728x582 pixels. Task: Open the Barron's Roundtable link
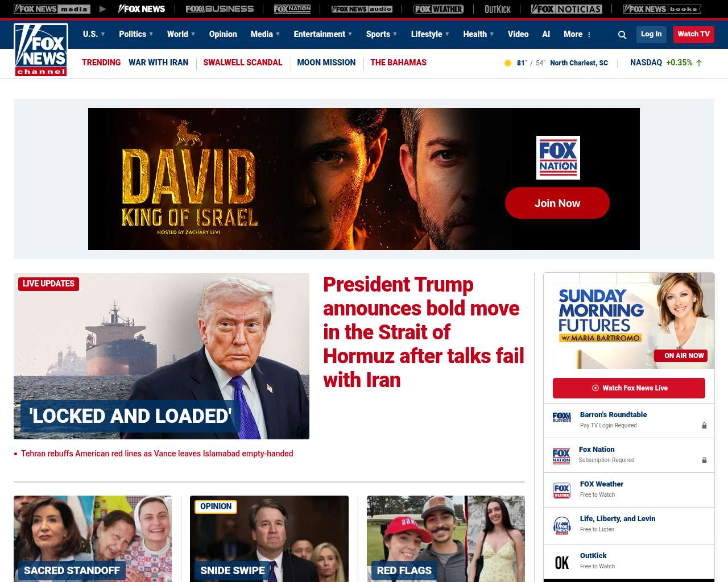[613, 415]
